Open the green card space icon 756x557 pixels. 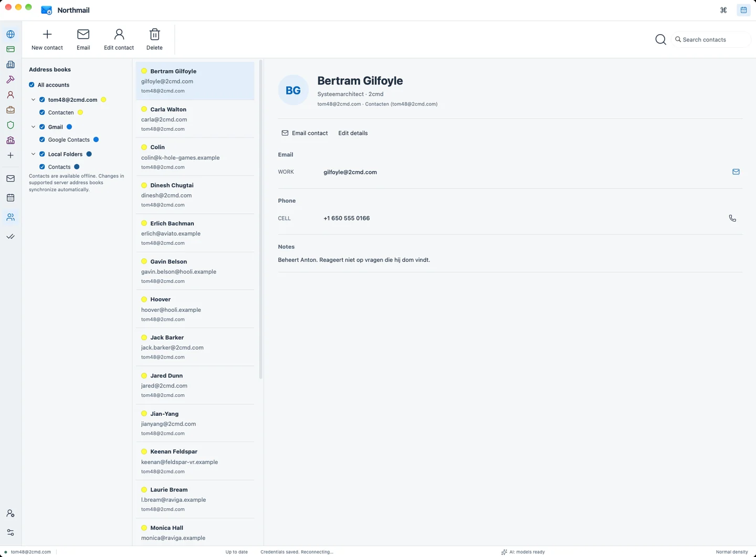(x=10, y=49)
